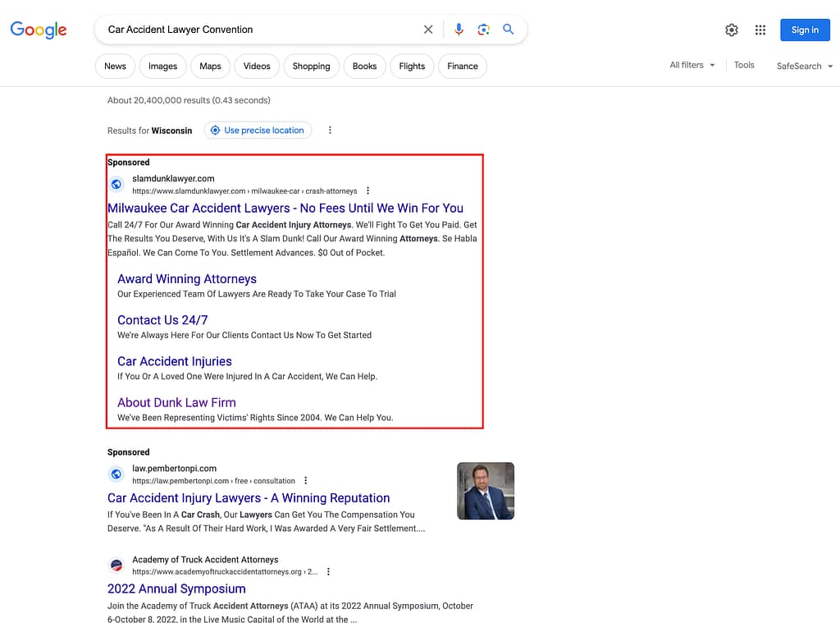Open three-dot menu next to slamdunklawyer.com URL

(x=367, y=191)
